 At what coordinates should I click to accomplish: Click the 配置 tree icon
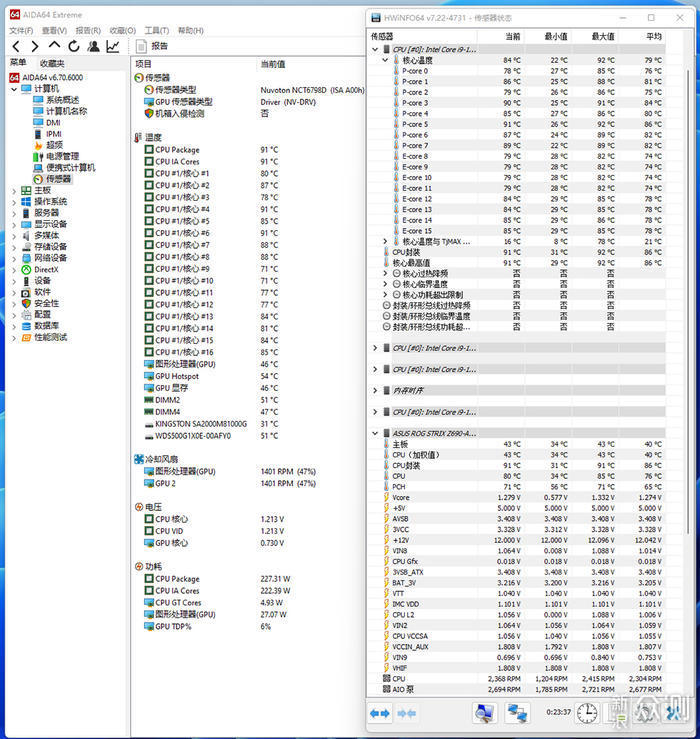(x=26, y=315)
